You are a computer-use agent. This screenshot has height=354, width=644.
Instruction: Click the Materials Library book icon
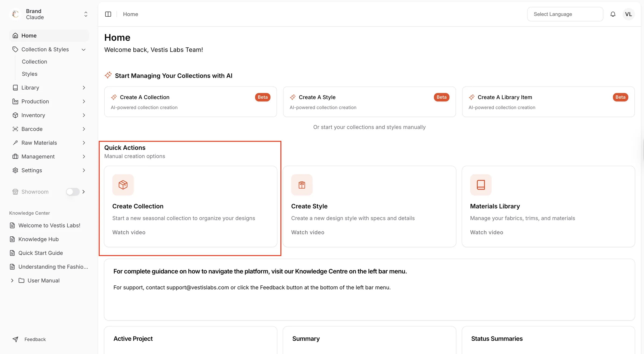click(481, 185)
